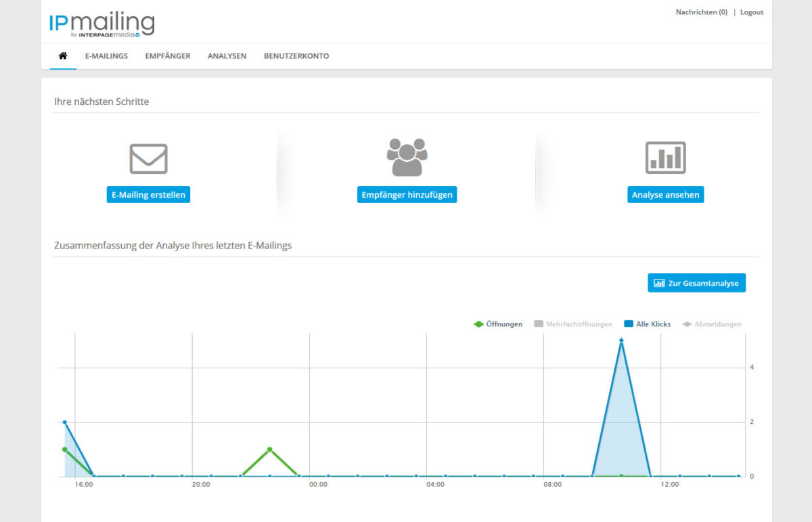Viewport: 812px width, 522px height.
Task: Click the 08:00 axis label
Action: [553, 485]
